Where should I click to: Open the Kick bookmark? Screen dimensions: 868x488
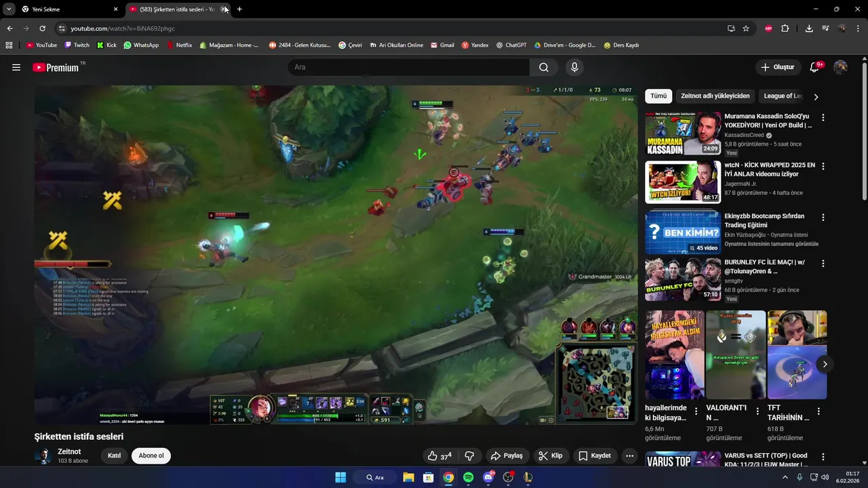point(107,45)
